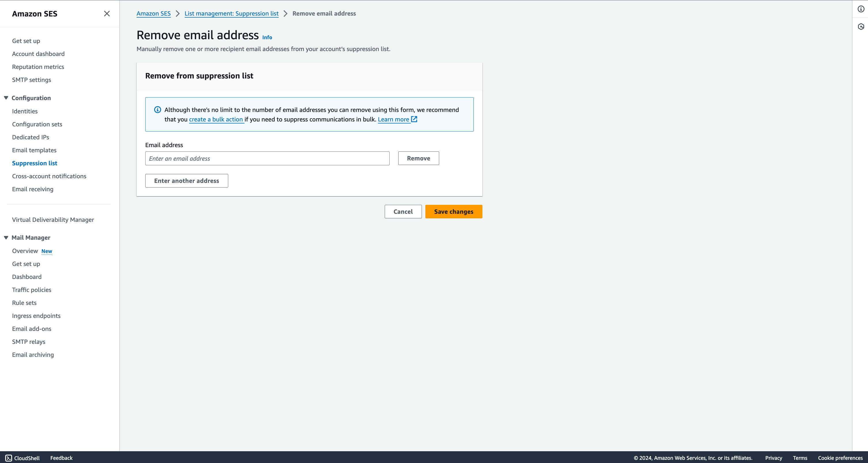Click the hexagon icon in right rail
Viewport: 868px width, 463px height.
[861, 27]
